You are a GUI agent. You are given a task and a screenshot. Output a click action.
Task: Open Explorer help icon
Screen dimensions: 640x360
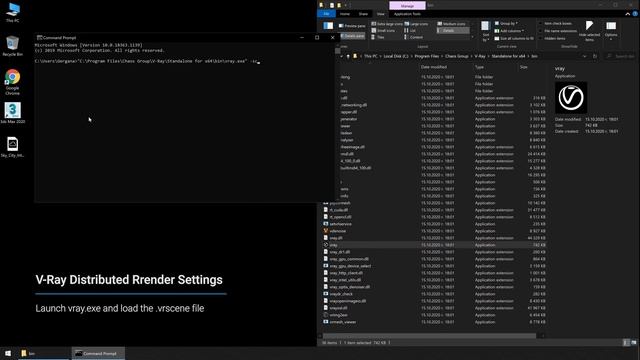[x=635, y=14]
